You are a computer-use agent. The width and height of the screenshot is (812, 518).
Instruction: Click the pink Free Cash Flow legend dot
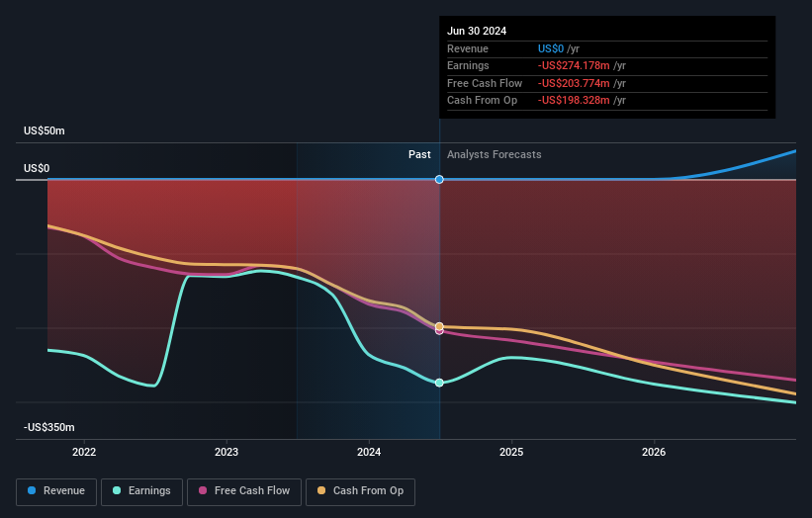(203, 490)
